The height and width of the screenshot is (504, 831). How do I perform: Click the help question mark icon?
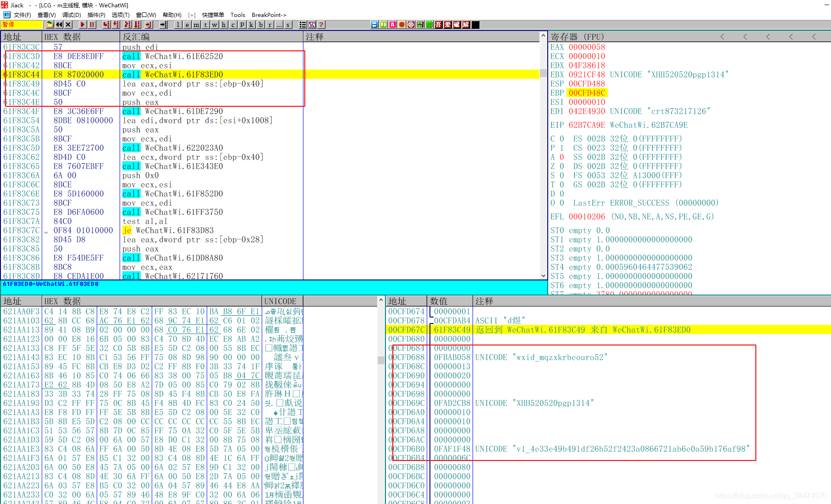321,25
